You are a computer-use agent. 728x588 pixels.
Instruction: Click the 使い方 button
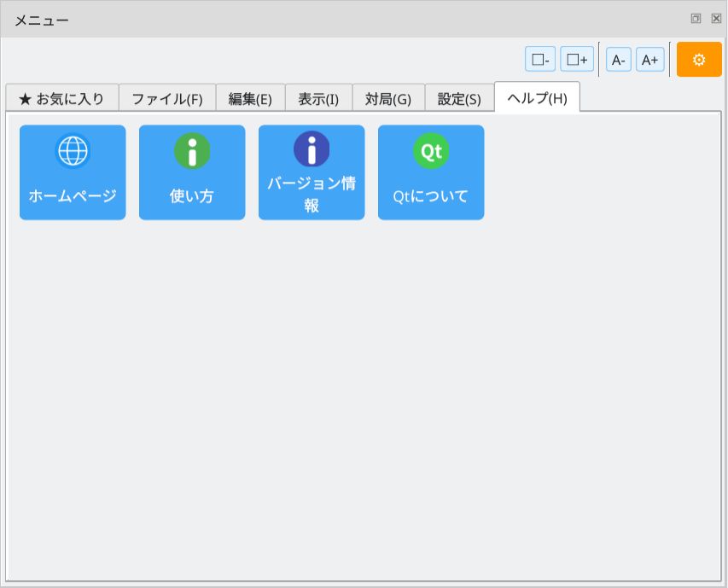coord(192,171)
